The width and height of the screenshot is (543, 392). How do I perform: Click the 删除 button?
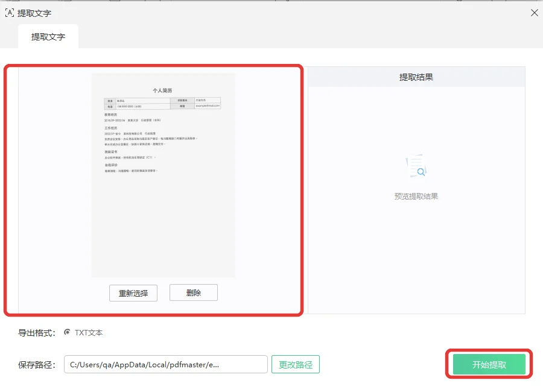click(x=194, y=292)
